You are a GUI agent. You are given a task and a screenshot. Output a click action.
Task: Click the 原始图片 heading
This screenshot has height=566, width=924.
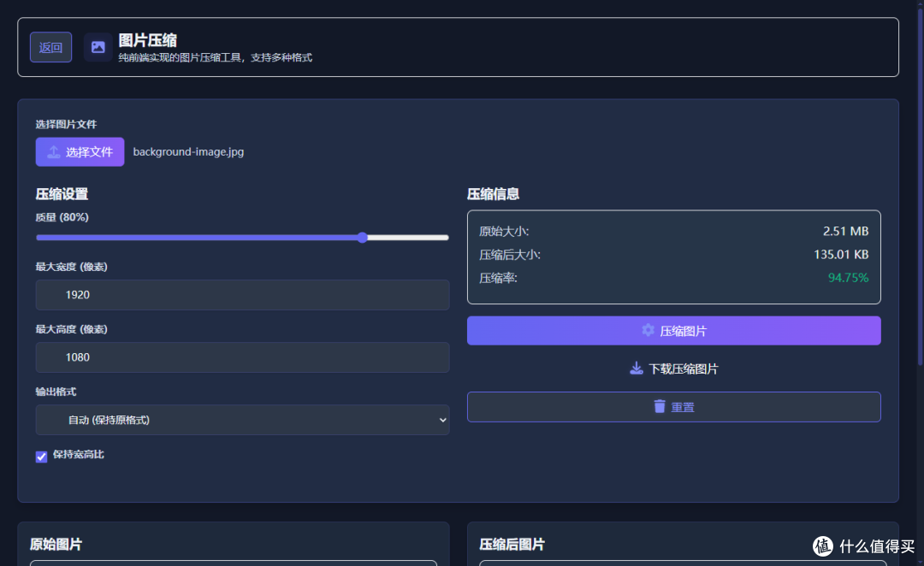point(56,545)
